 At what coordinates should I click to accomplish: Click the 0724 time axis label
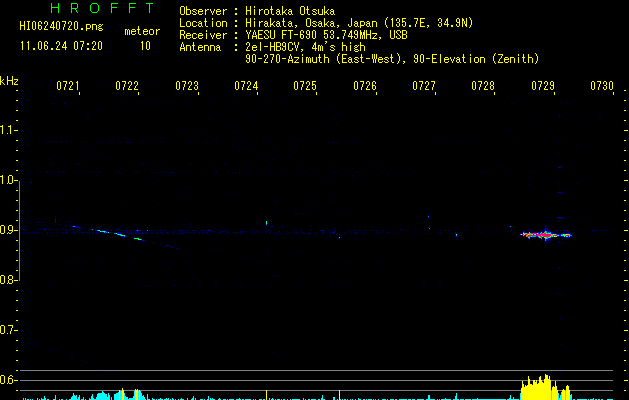(246, 86)
